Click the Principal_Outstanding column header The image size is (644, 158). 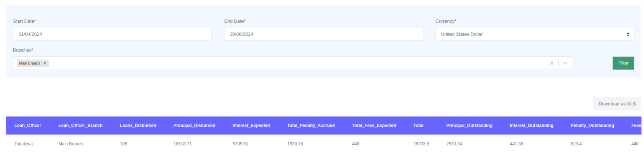tap(469, 125)
